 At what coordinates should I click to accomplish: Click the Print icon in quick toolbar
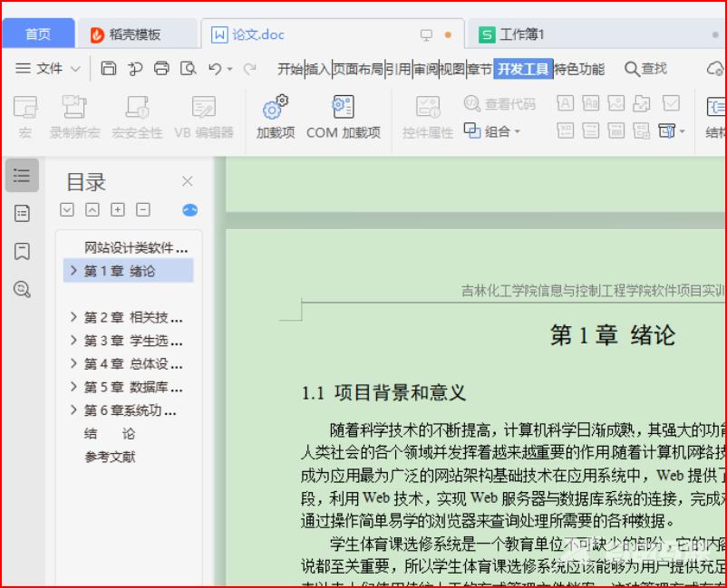[x=161, y=69]
